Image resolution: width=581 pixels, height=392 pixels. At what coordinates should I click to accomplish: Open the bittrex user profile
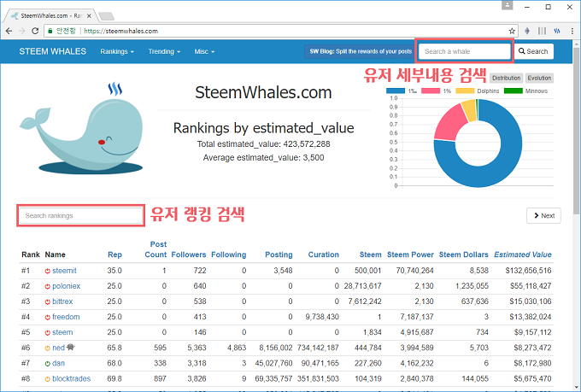[x=62, y=302]
